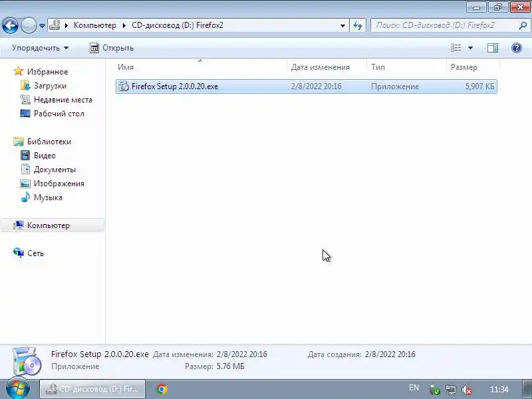Click Дата создания value in details pane
The image size is (532, 399).
coord(390,354)
